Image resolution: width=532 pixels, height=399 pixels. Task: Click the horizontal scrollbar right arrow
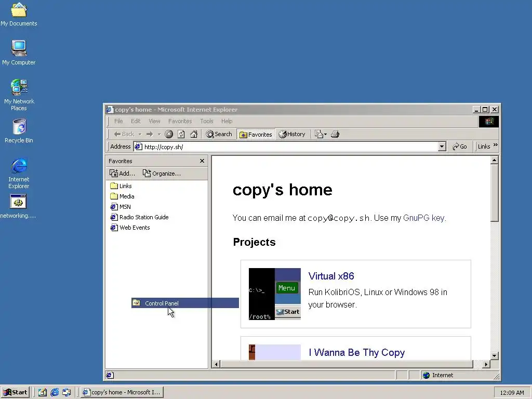coord(486,364)
